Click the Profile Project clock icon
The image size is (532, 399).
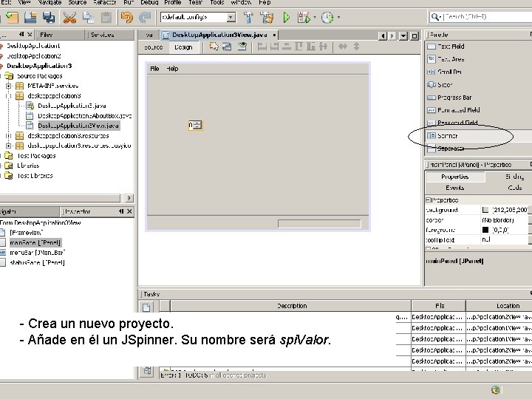click(x=327, y=17)
